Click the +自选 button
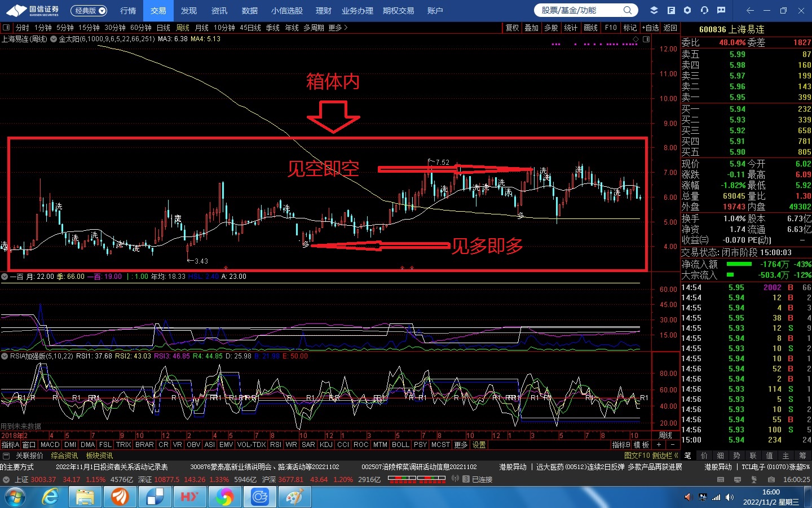This screenshot has width=812, height=508. [650, 28]
